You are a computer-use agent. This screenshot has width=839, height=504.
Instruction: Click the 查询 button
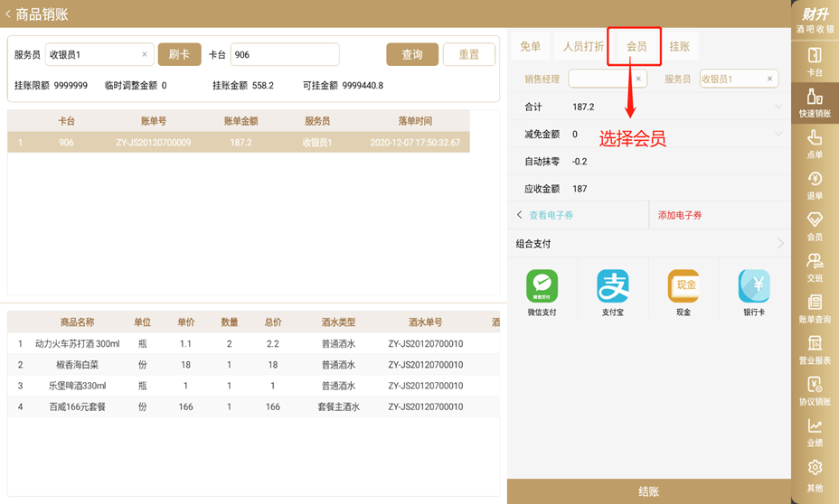click(412, 54)
